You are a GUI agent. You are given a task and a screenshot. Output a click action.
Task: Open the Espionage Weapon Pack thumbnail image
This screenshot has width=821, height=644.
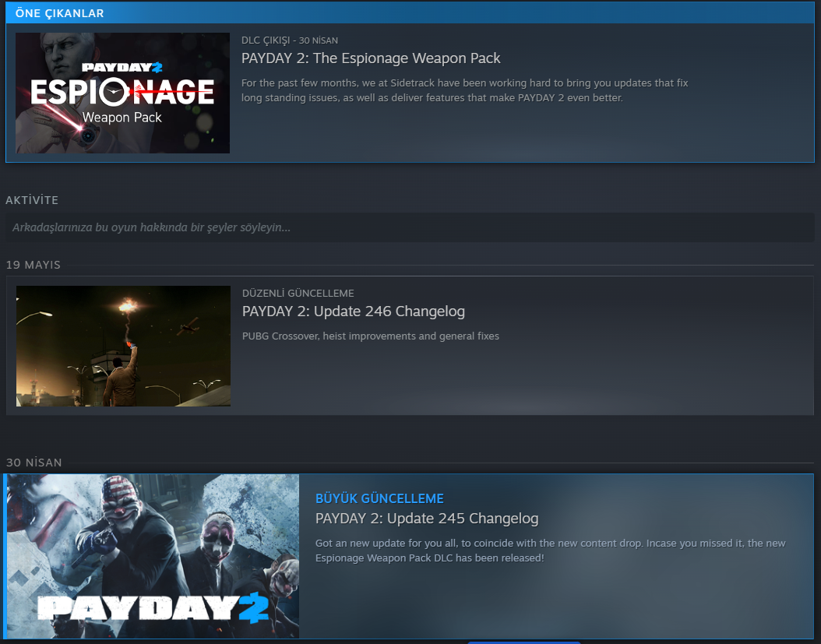pyautogui.click(x=122, y=93)
